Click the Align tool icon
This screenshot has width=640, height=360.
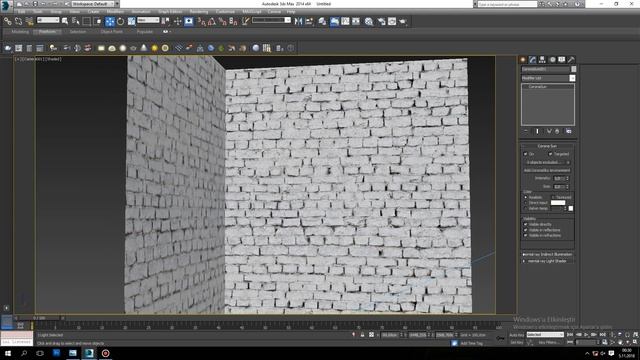[309, 21]
